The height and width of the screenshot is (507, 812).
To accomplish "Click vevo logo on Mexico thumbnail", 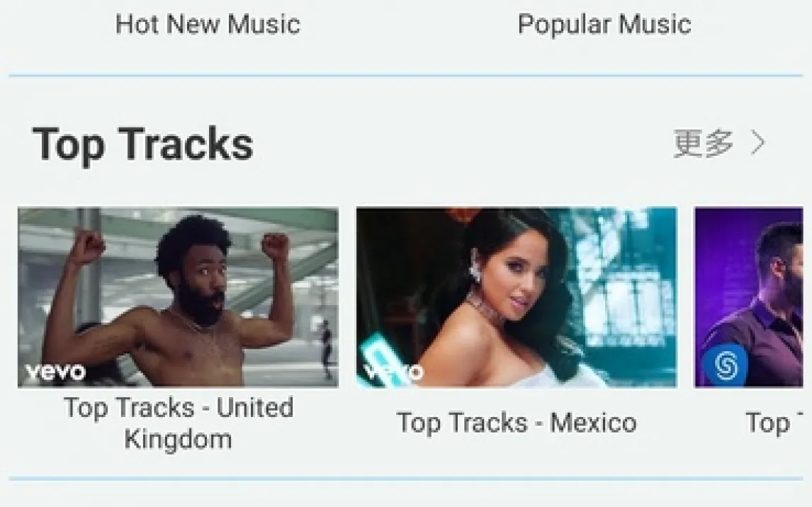I will 393,371.
